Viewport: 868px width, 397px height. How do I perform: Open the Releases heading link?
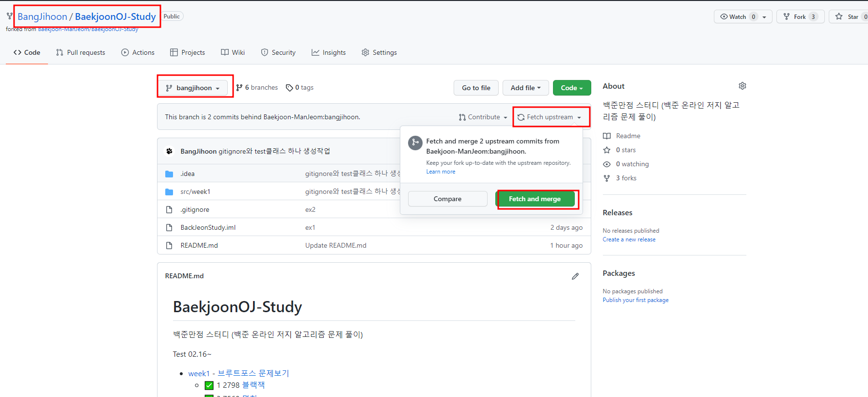tap(617, 213)
